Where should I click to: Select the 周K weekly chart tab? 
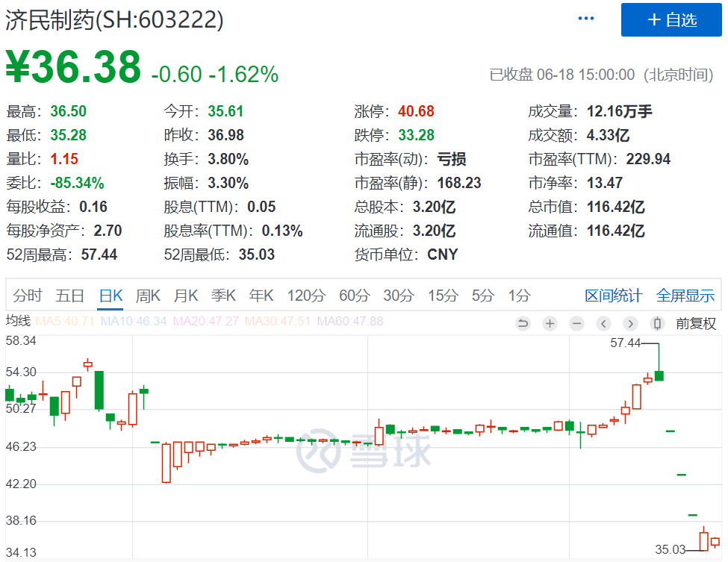tap(148, 296)
